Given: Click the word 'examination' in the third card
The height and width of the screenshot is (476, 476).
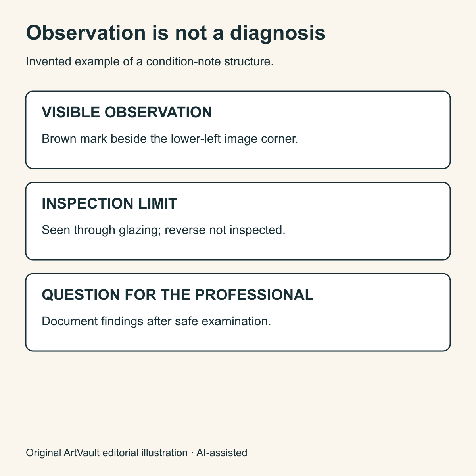Looking at the screenshot, I should pos(236,321).
